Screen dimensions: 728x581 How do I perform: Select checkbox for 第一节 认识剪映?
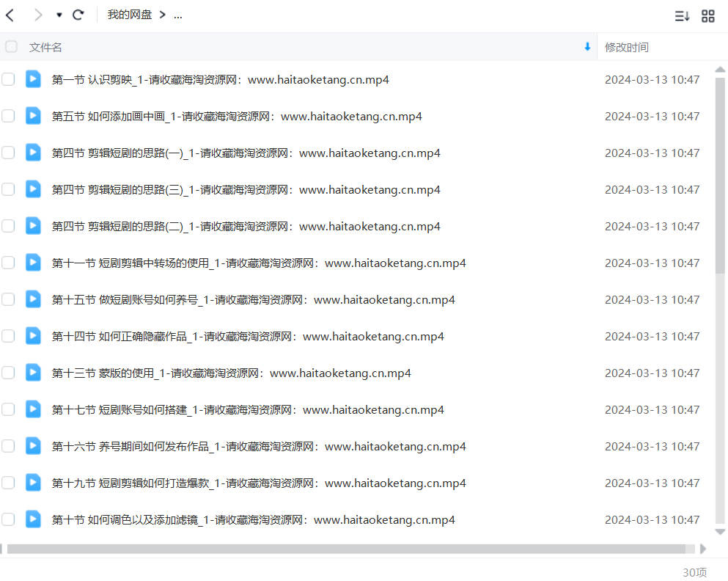8,79
